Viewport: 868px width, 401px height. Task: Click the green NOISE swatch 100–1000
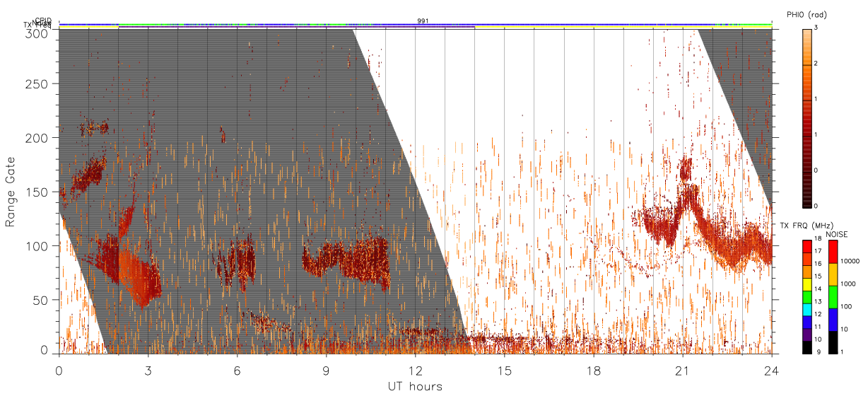pos(833,296)
